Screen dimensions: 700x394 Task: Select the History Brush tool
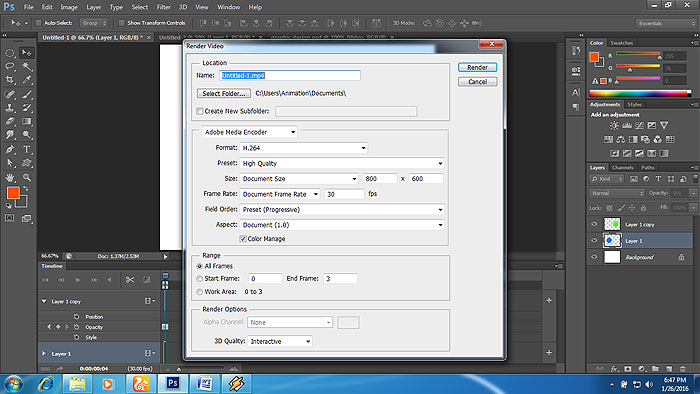coord(27,108)
